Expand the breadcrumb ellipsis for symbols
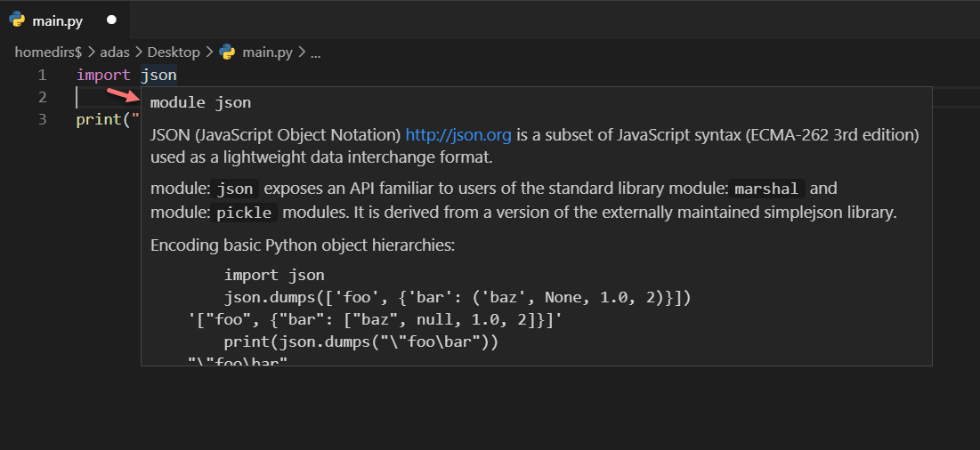The height and width of the screenshot is (450, 980). coord(315,52)
